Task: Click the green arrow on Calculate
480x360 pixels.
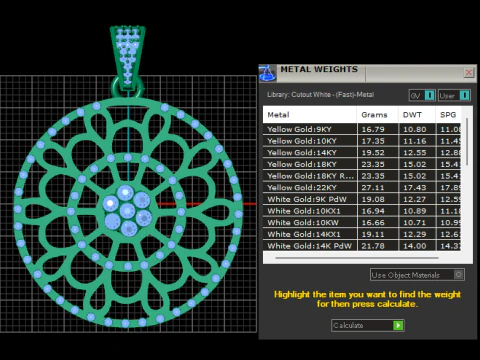Action: tap(398, 325)
